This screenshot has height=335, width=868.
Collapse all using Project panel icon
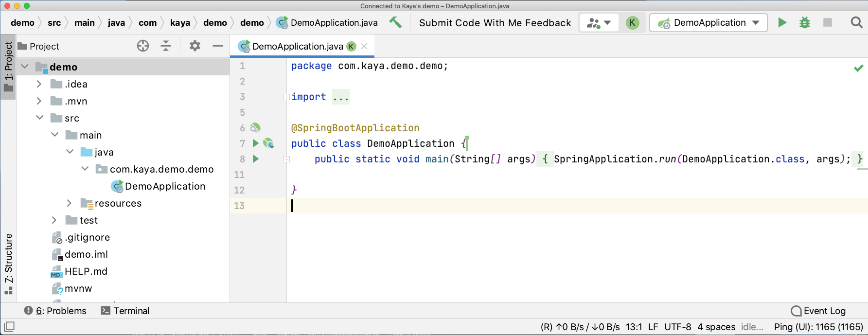click(x=166, y=46)
